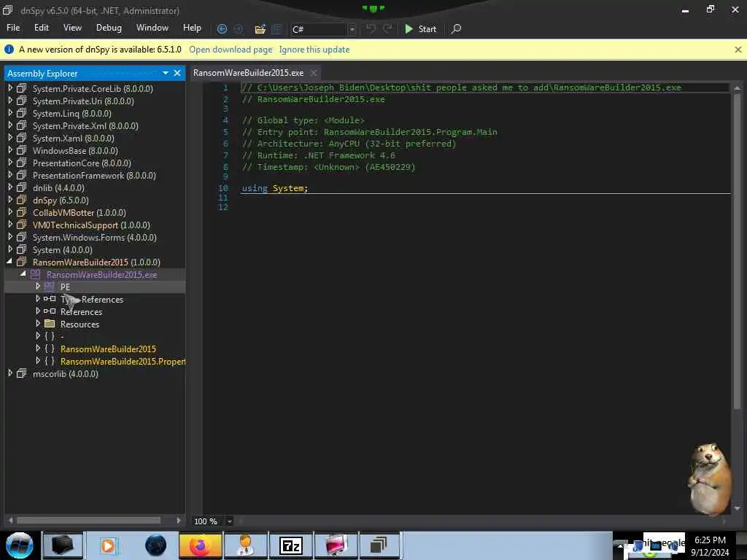
Task: Open the View menu
Action: (72, 28)
